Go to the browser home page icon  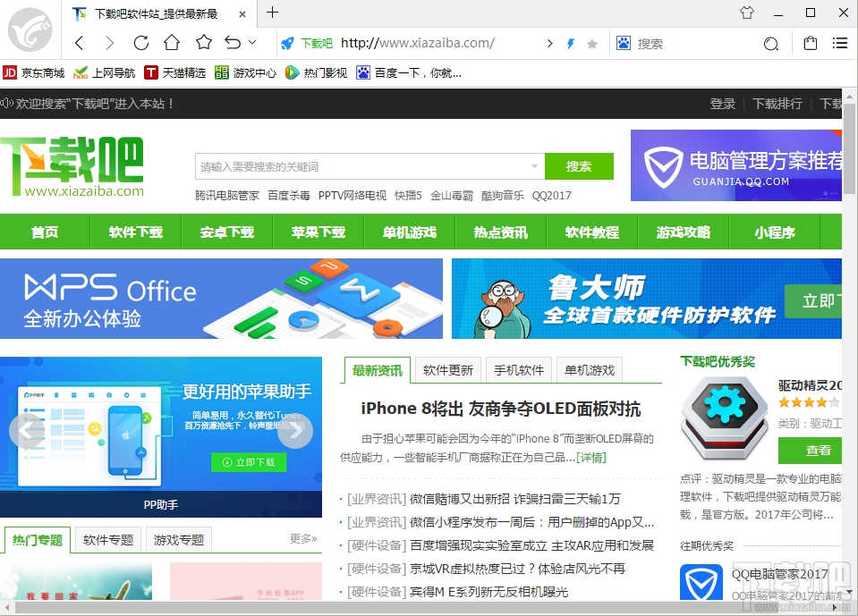[172, 42]
